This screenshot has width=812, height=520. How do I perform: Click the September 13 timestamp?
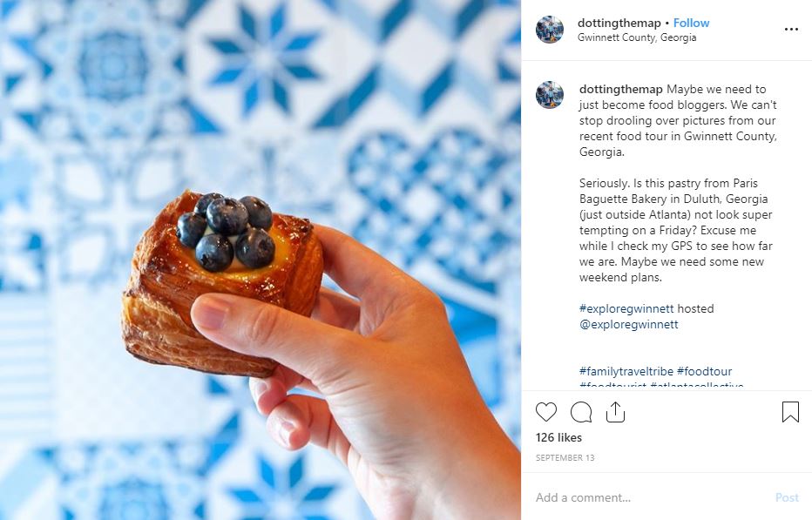[565, 458]
